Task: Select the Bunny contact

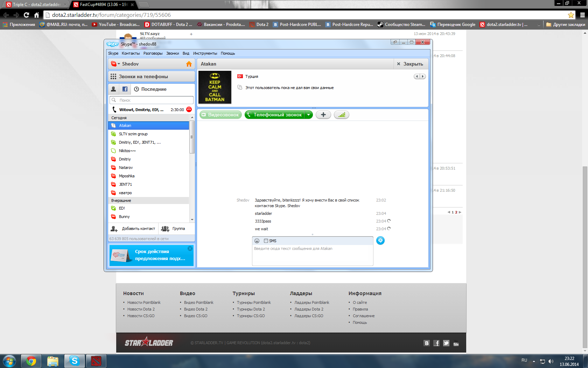Action: click(149, 217)
